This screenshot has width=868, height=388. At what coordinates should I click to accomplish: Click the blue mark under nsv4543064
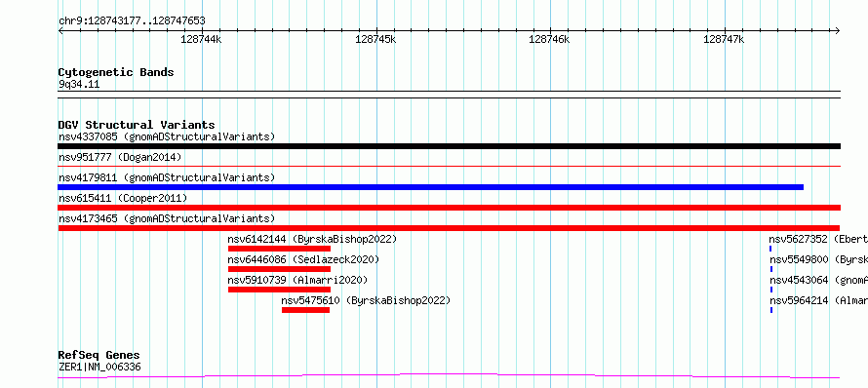(x=770, y=290)
